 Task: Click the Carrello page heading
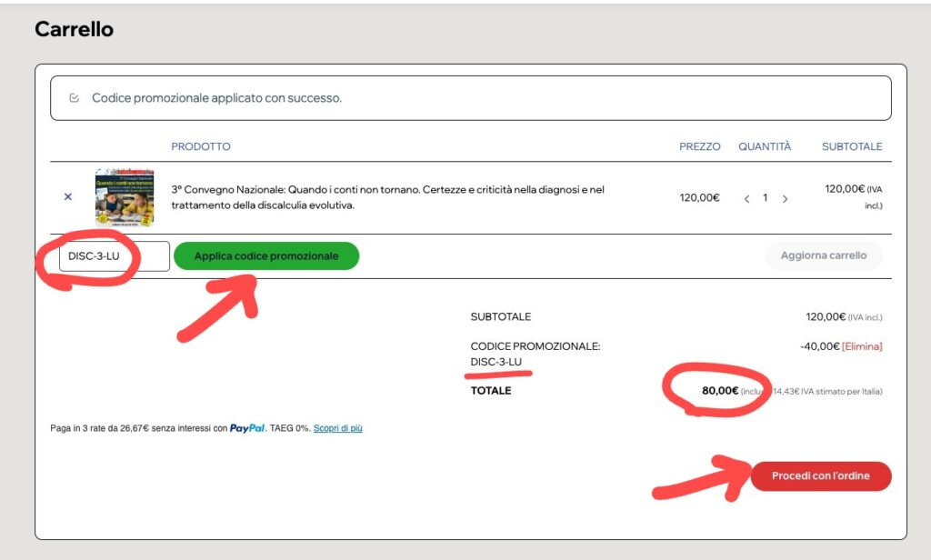[74, 29]
